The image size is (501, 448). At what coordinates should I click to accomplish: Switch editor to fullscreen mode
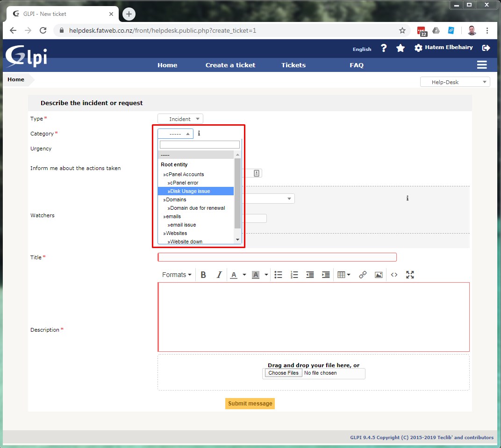pos(410,275)
